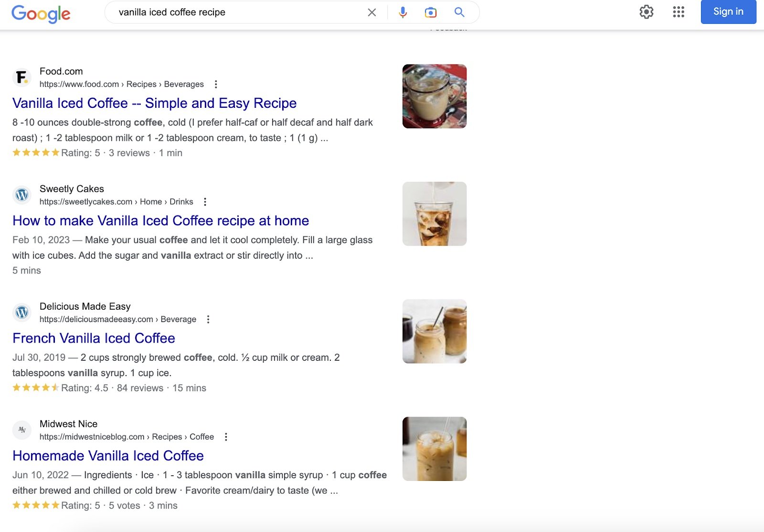Click the Delicious Made Easy site name

(x=85, y=306)
